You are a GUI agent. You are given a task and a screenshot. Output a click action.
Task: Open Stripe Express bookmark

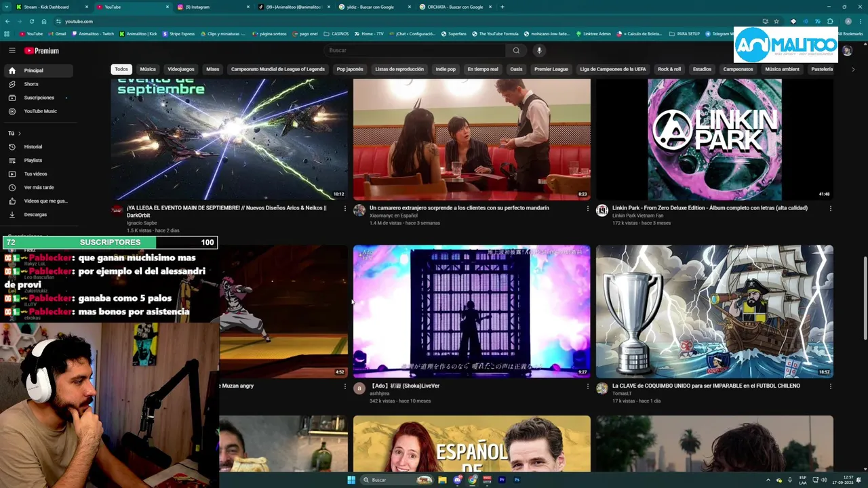(x=178, y=34)
